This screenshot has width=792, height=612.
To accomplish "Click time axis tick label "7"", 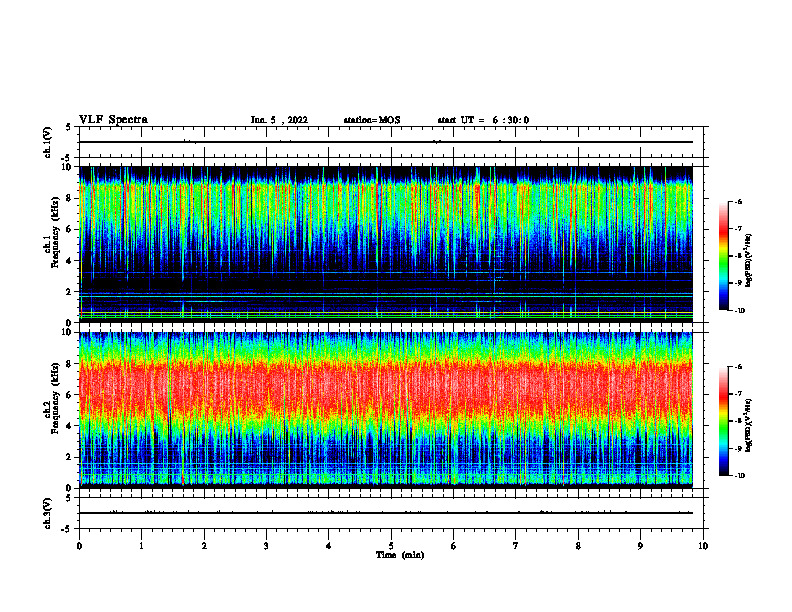I will pyautogui.click(x=516, y=546).
